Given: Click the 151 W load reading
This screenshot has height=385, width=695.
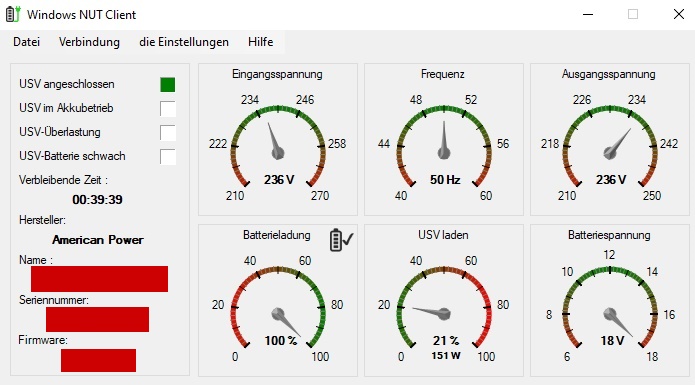Looking at the screenshot, I should click(446, 355).
